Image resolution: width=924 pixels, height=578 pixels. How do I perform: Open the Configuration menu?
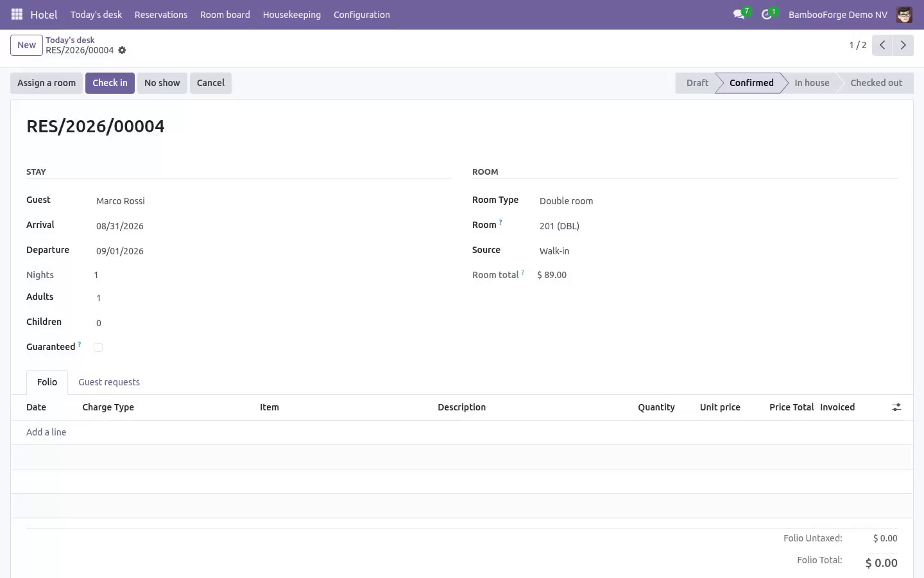click(x=362, y=15)
